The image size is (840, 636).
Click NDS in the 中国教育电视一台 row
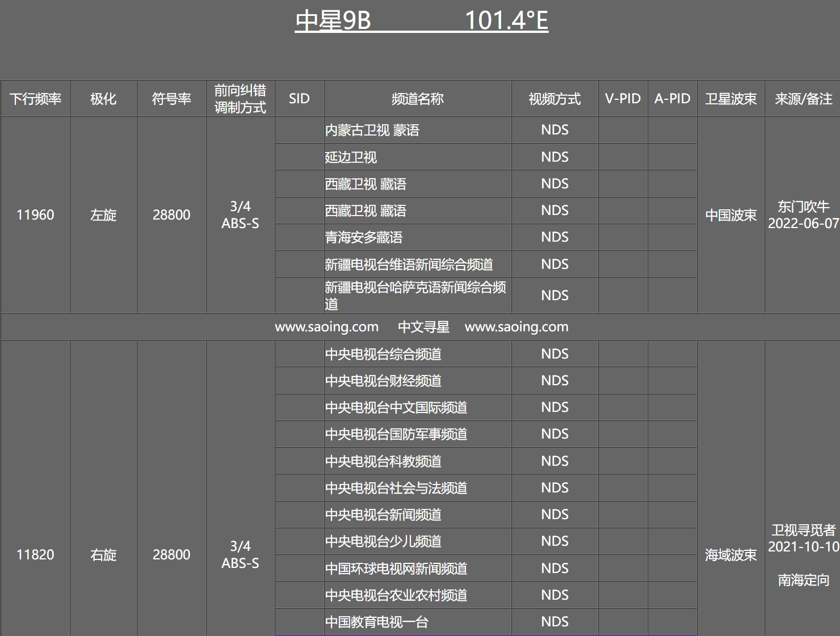tap(555, 621)
